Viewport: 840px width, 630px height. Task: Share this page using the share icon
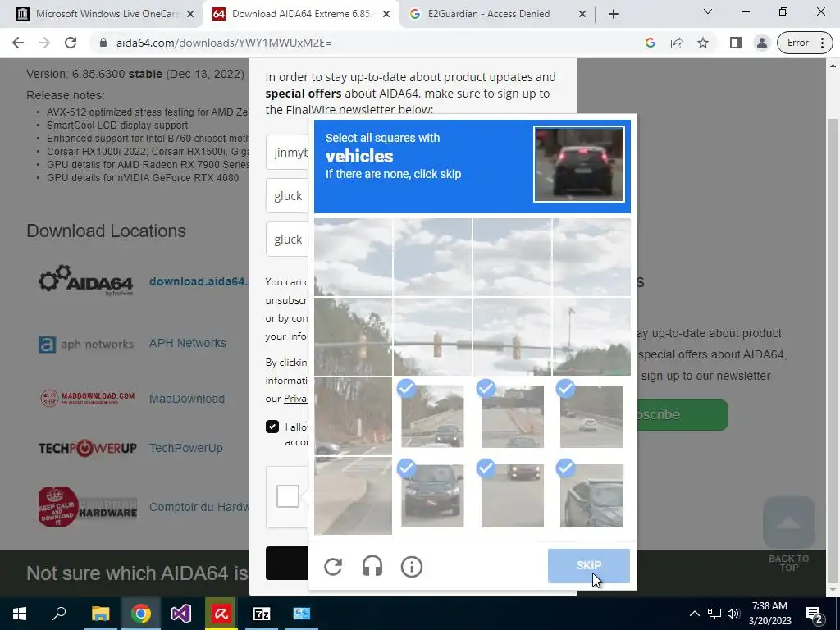point(677,43)
